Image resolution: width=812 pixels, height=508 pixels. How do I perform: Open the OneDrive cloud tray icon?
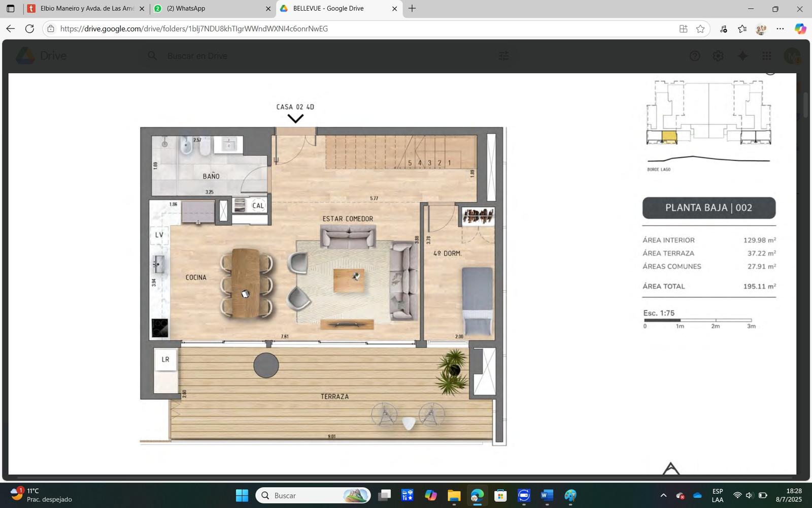697,495
